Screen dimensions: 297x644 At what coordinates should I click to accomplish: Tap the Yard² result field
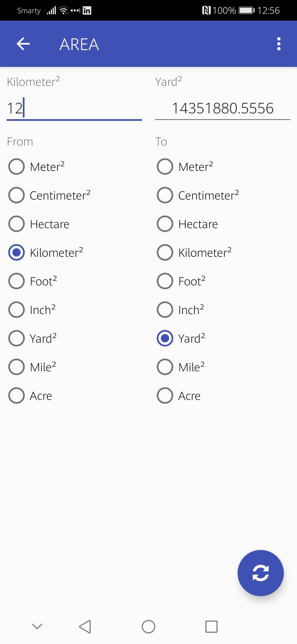click(x=222, y=108)
